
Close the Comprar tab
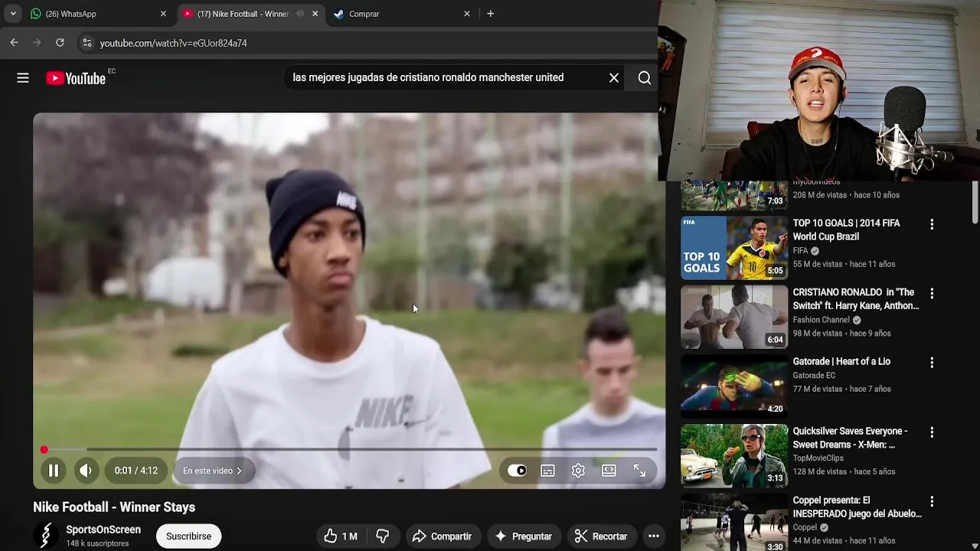tap(467, 14)
